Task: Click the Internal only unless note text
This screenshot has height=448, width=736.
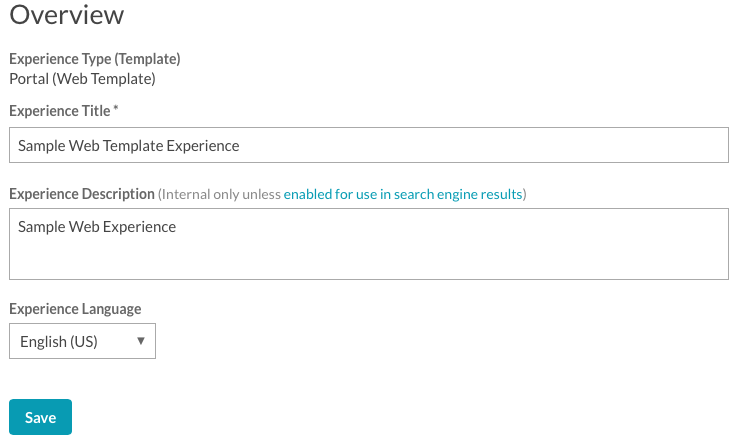Action: pyautogui.click(x=221, y=194)
